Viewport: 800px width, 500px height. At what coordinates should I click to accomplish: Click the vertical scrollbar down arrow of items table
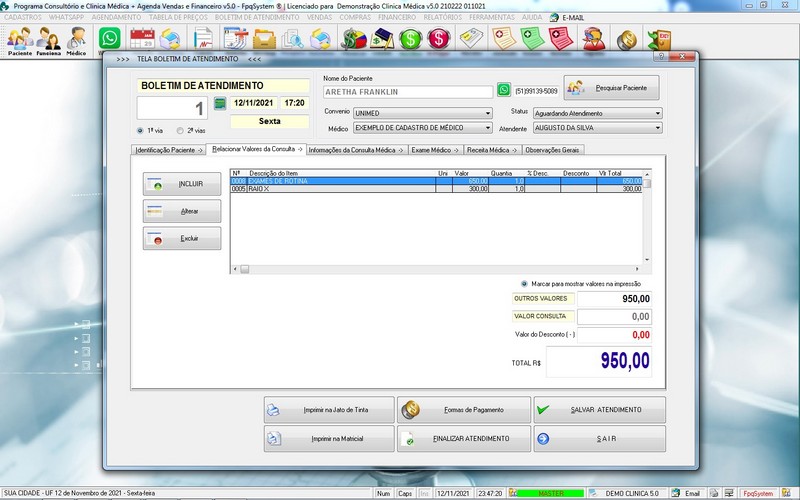pyautogui.click(x=647, y=260)
